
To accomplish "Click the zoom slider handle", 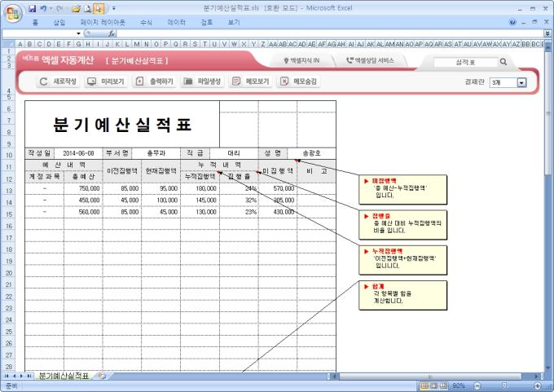I will [504, 385].
